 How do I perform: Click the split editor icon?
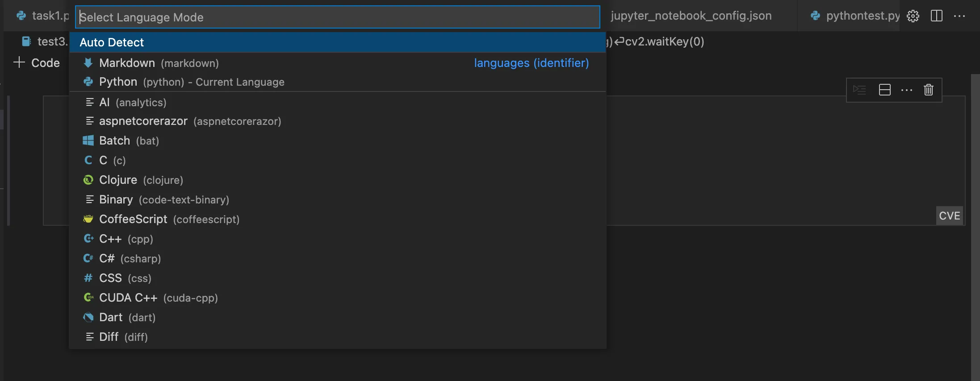tap(936, 16)
